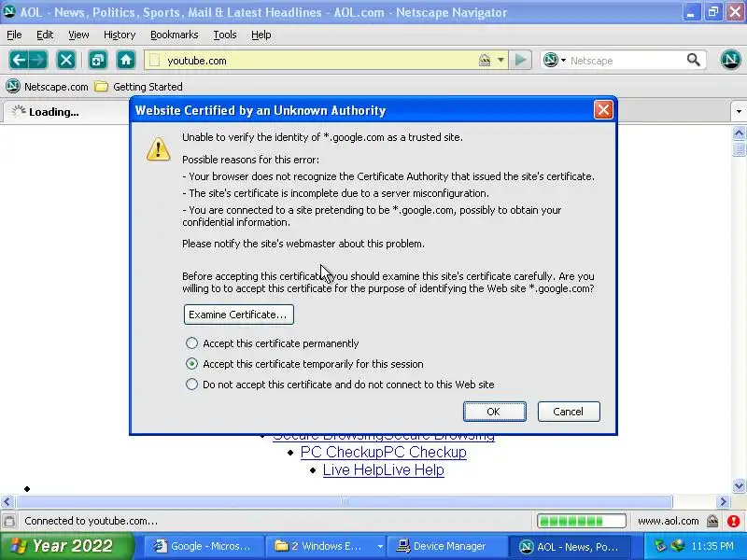The width and height of the screenshot is (747, 560).
Task: Click the page icon in address bar
Action: (154, 61)
